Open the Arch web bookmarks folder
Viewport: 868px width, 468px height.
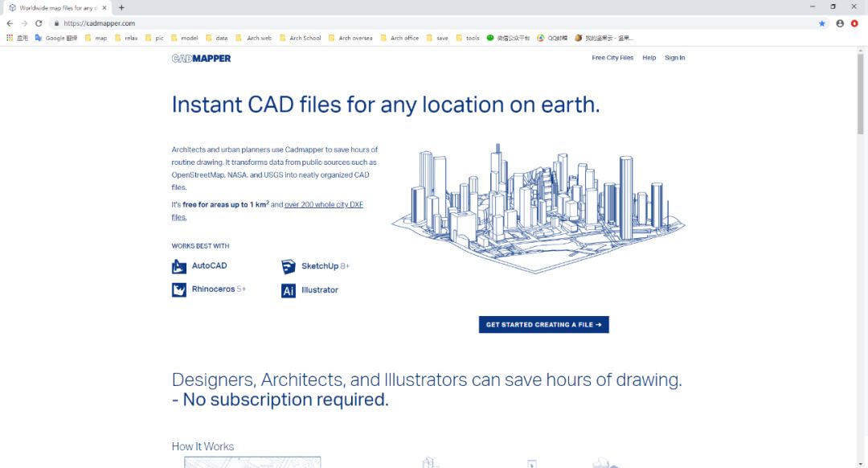253,39
